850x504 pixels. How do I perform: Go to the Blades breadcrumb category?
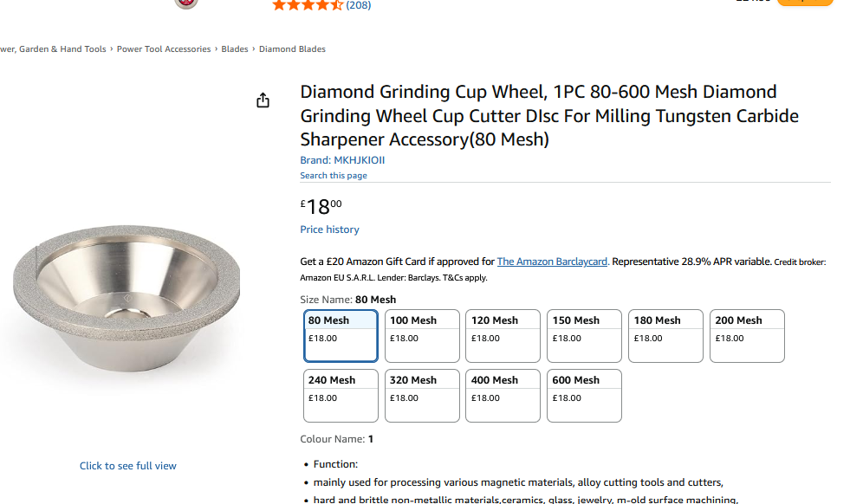click(235, 49)
